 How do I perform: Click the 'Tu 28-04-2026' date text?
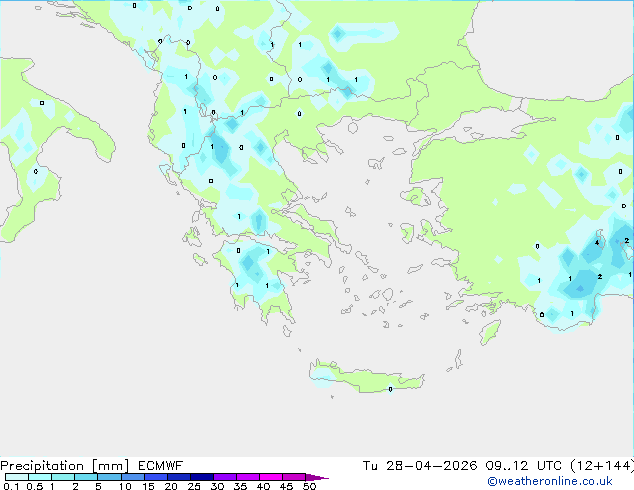click(x=420, y=466)
